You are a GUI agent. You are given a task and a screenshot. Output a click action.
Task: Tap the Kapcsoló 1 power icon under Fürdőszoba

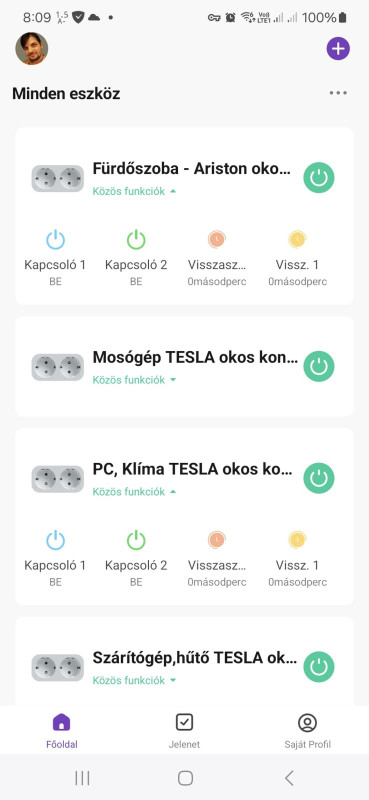pos(55,239)
